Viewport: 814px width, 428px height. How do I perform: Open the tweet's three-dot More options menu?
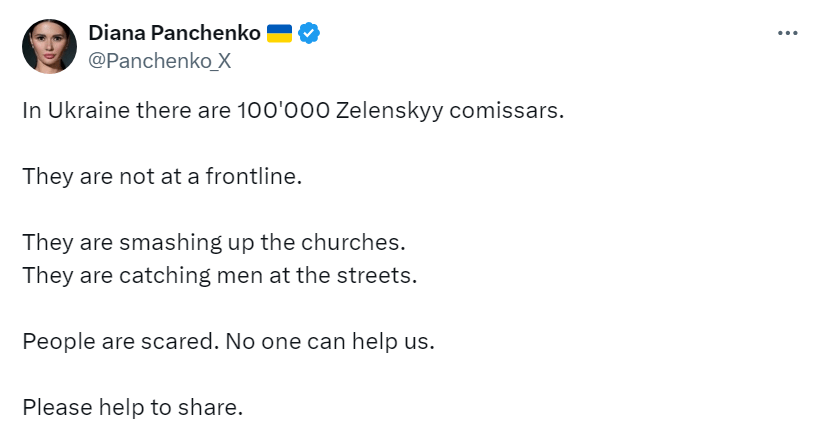(788, 33)
